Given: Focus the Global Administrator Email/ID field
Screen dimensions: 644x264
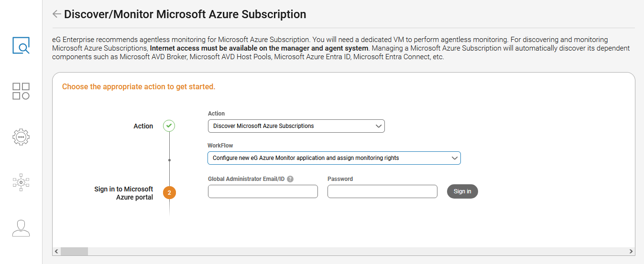Looking at the screenshot, I should click(x=262, y=191).
